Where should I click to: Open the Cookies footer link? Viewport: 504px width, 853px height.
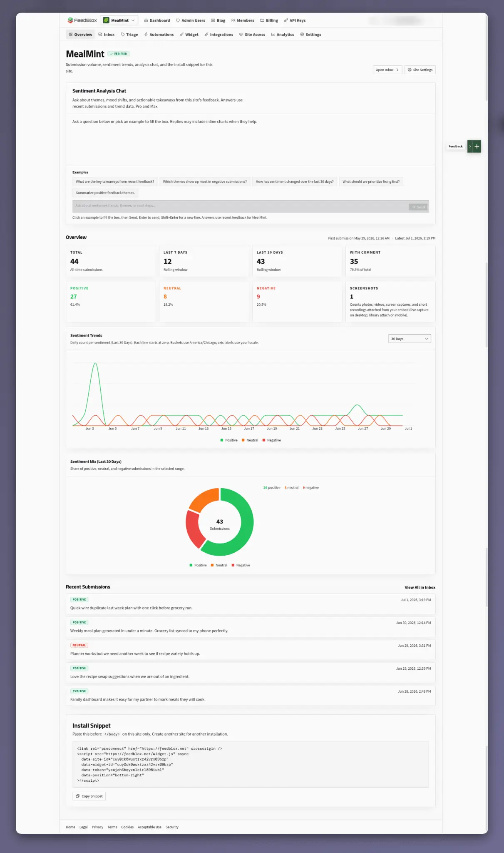(127, 827)
